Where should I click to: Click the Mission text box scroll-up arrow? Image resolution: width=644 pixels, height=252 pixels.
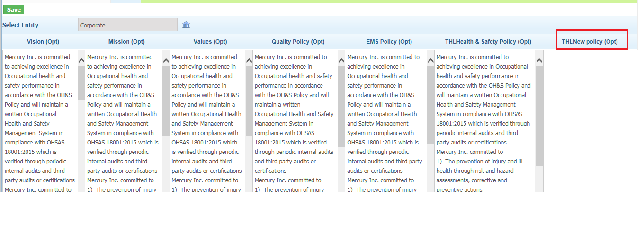coord(166,60)
